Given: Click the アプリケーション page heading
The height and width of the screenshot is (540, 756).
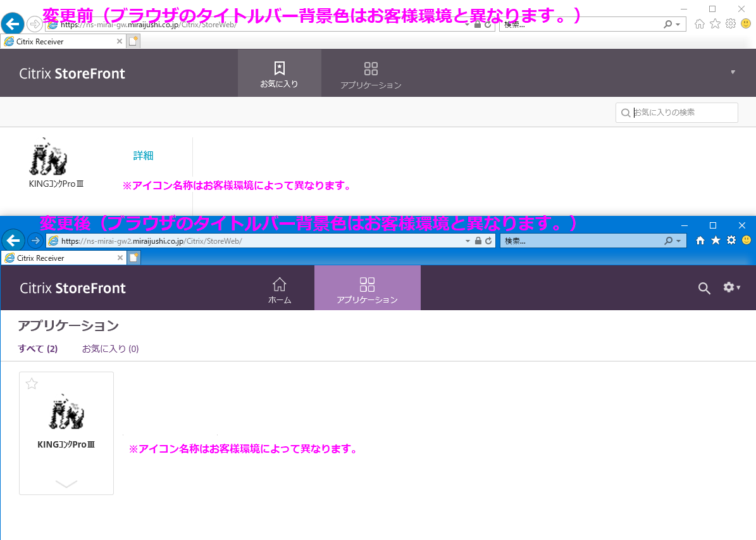Looking at the screenshot, I should coord(68,326).
